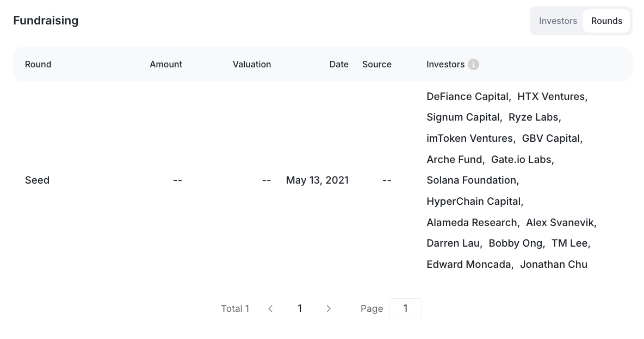The image size is (644, 339).
Task: Open HyperChain Capital investor link
Action: (474, 202)
